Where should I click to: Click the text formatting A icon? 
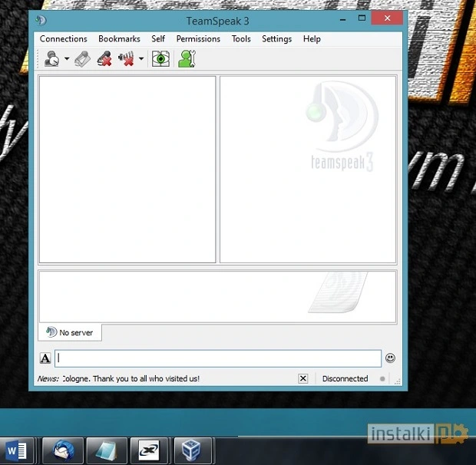(45, 358)
